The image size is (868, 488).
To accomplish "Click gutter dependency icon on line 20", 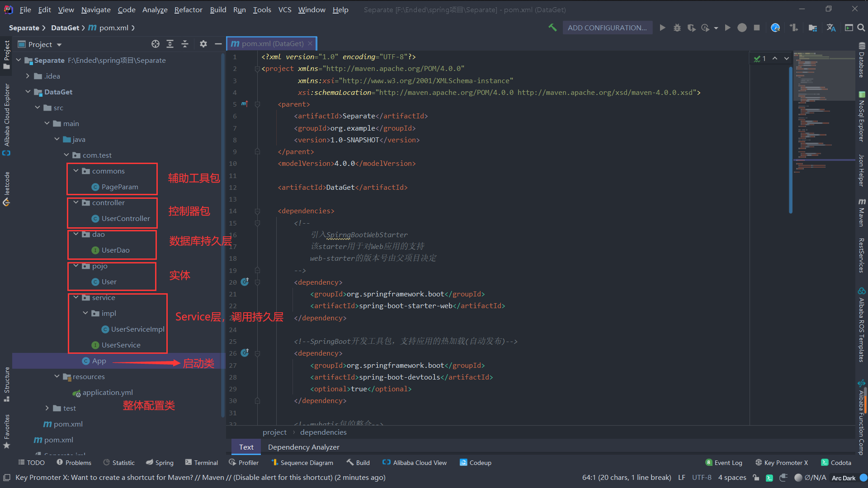I will coord(245,282).
